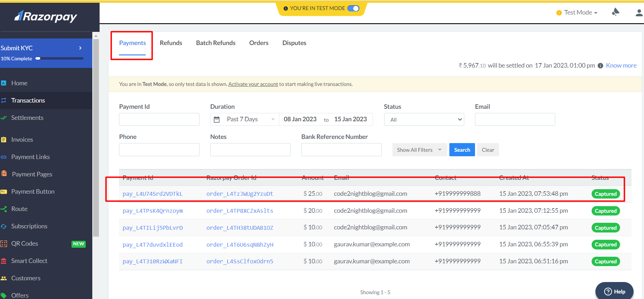Switch to the Disputes tab
Image resolution: width=644 pixels, height=299 pixels.
[x=294, y=43]
